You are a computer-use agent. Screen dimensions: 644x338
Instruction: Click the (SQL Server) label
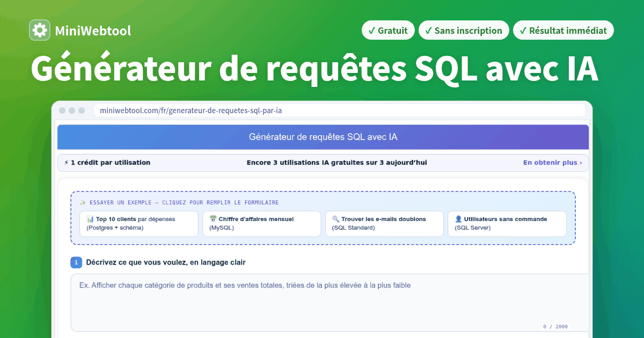click(473, 228)
